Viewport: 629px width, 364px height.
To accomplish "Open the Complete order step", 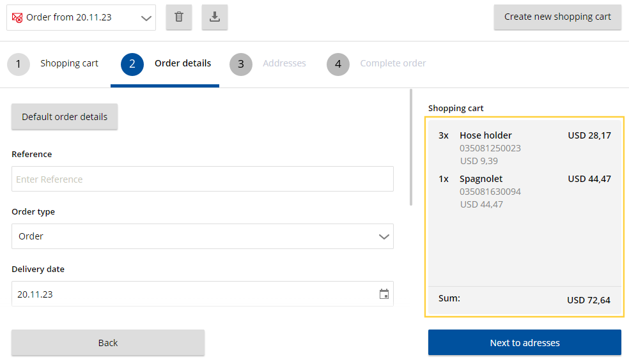I will pos(377,64).
